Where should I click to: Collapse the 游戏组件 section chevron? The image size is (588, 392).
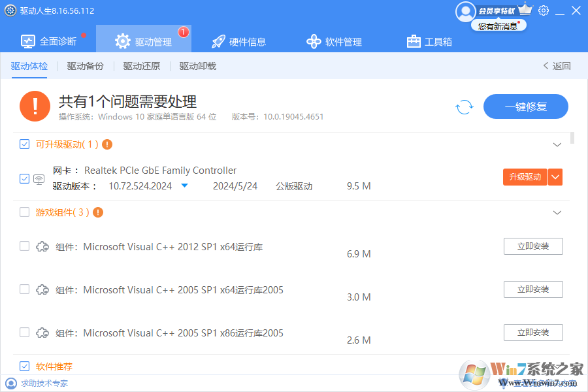pyautogui.click(x=557, y=212)
